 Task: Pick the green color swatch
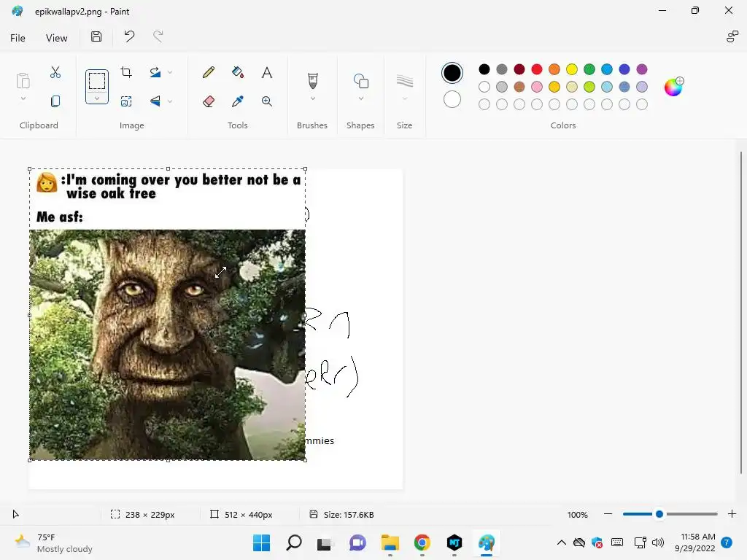point(589,69)
